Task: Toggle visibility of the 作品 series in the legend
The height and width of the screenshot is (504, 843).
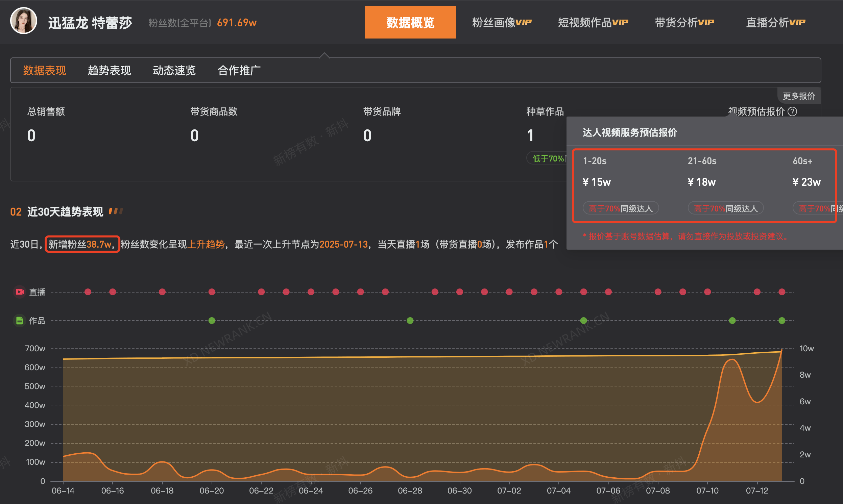Action: pyautogui.click(x=37, y=320)
